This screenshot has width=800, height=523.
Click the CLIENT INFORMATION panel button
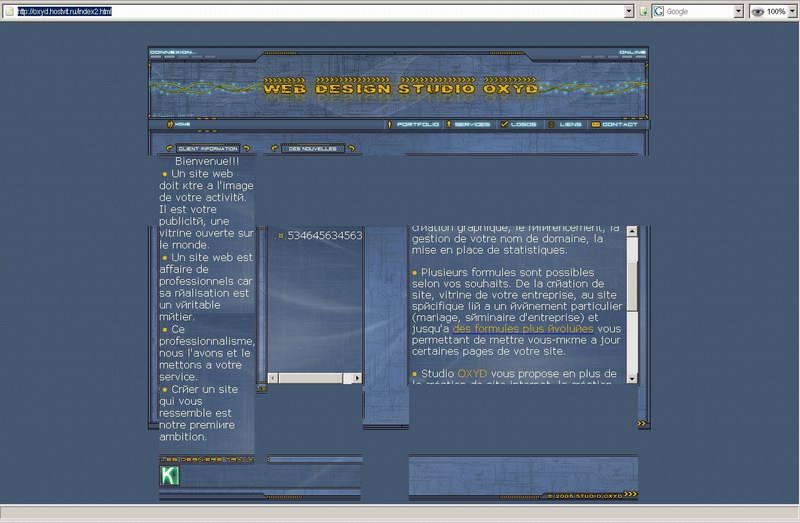click(208, 148)
